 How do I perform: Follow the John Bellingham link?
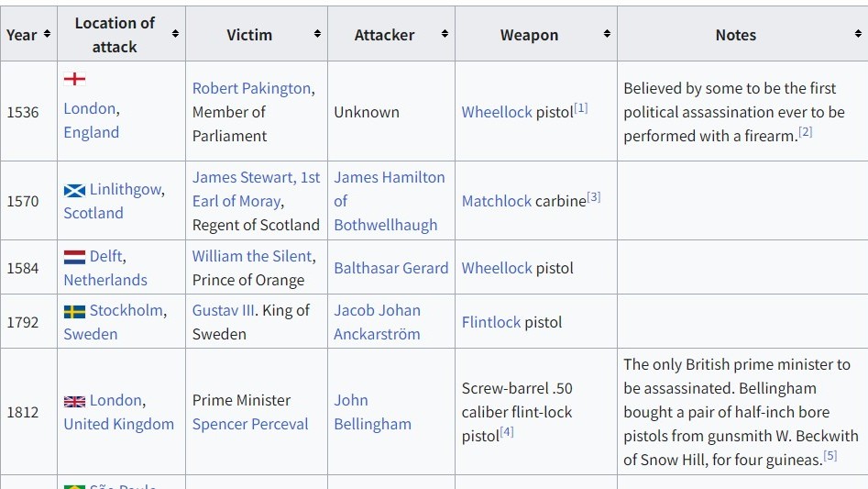[372, 412]
